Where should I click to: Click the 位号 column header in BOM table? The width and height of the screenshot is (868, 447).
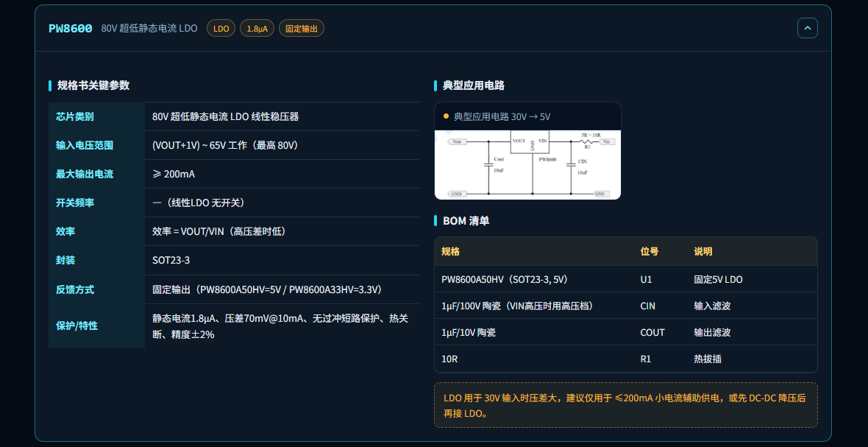coord(650,251)
